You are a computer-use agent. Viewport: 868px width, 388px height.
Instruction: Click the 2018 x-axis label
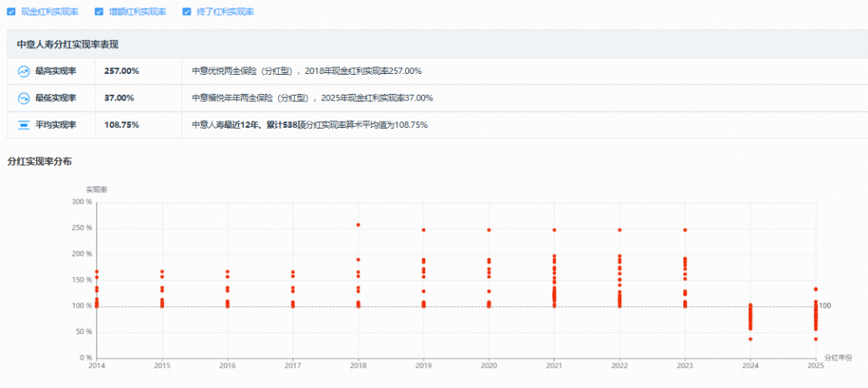click(358, 366)
